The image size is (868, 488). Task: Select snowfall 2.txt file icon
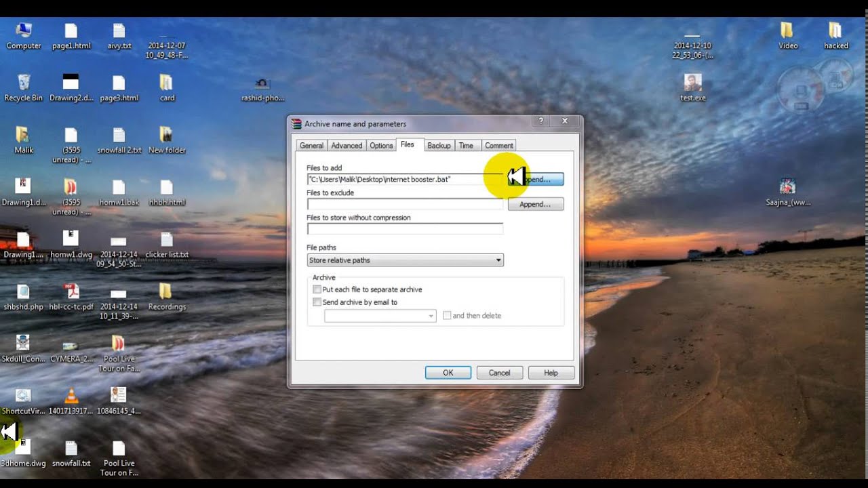click(119, 140)
